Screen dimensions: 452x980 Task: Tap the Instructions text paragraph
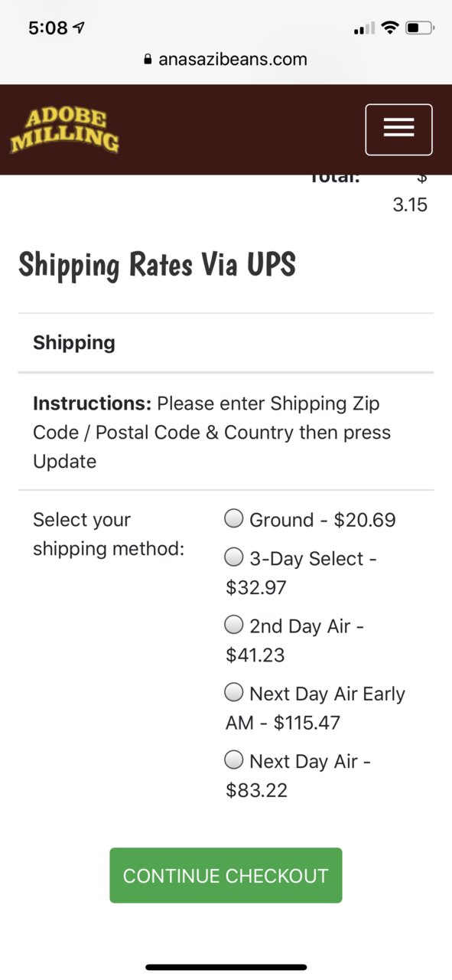pyautogui.click(x=212, y=433)
